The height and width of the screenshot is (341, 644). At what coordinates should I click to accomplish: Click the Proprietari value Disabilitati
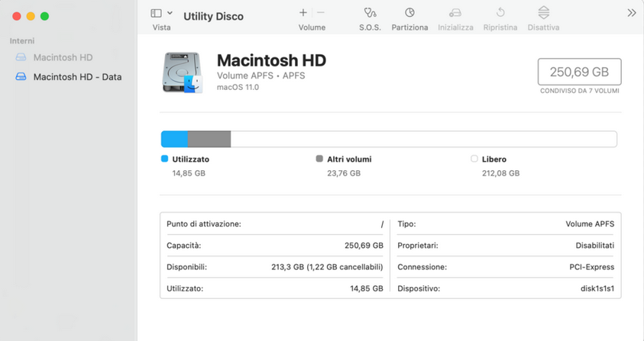tap(594, 246)
